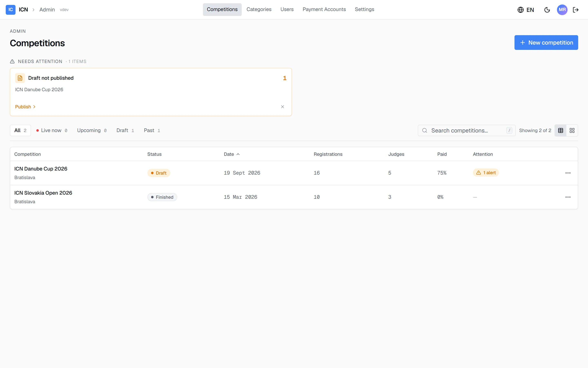Click the vdev version label
Viewport: 588px width, 368px height.
[64, 10]
